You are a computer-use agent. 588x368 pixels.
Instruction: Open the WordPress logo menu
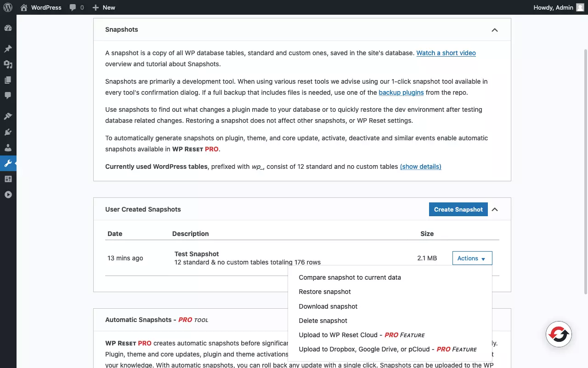pyautogui.click(x=8, y=7)
